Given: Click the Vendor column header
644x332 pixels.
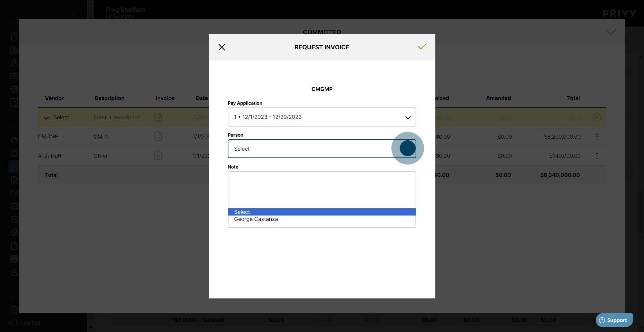Looking at the screenshot, I should [54, 98].
